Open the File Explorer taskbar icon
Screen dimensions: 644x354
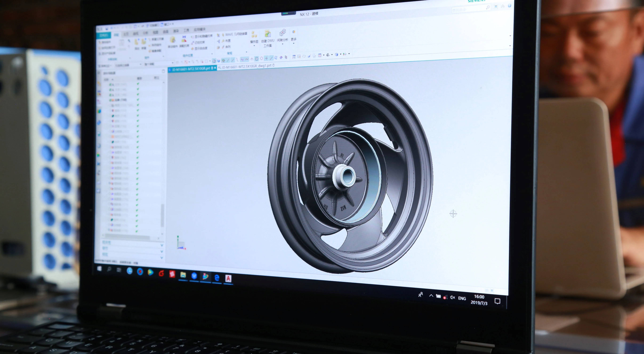coord(183,275)
